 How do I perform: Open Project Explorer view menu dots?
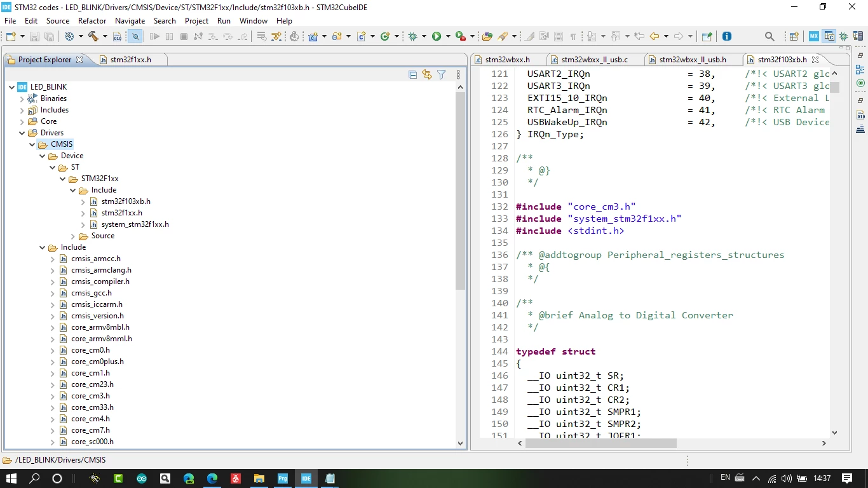coord(458,75)
